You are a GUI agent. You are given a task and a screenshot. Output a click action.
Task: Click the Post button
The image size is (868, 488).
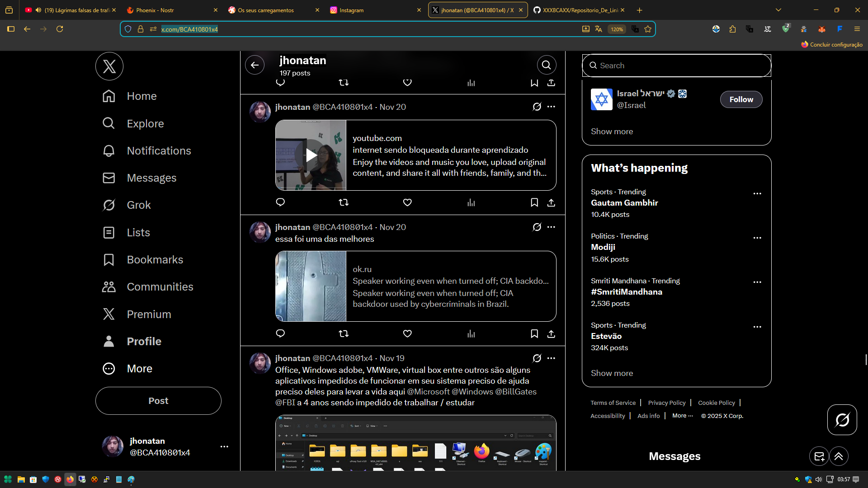158,401
